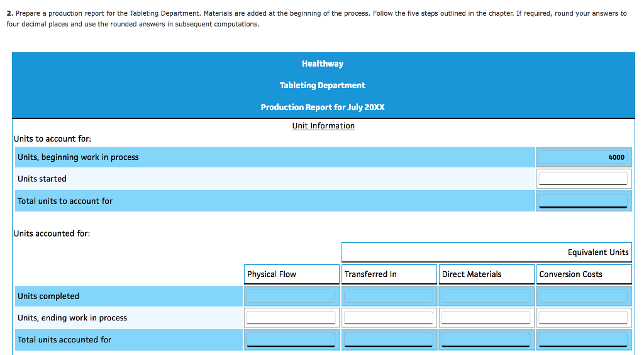Click the Units accounted for label
The width and height of the screenshot is (644, 355).
tap(52, 234)
